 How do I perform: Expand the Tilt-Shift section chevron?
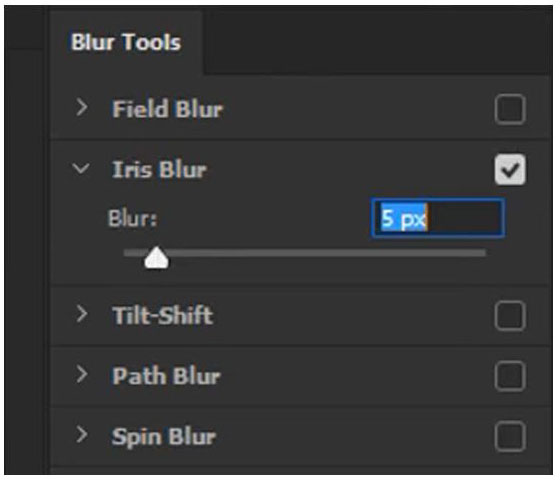(82, 314)
